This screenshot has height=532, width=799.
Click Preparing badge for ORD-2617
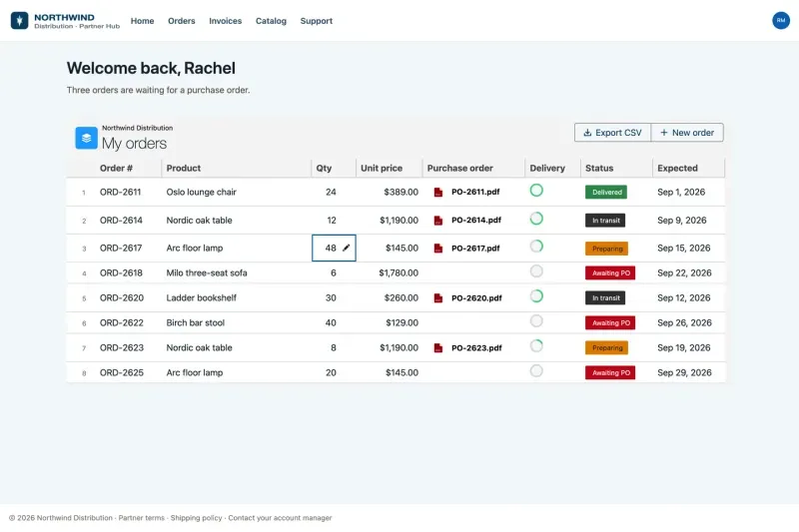(606, 249)
